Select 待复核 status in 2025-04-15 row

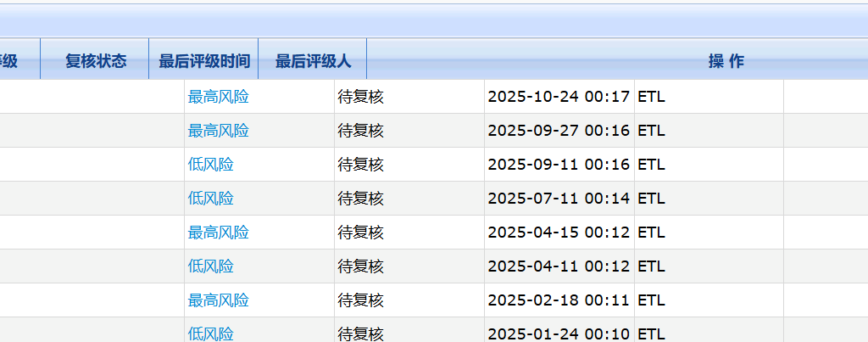tap(360, 233)
